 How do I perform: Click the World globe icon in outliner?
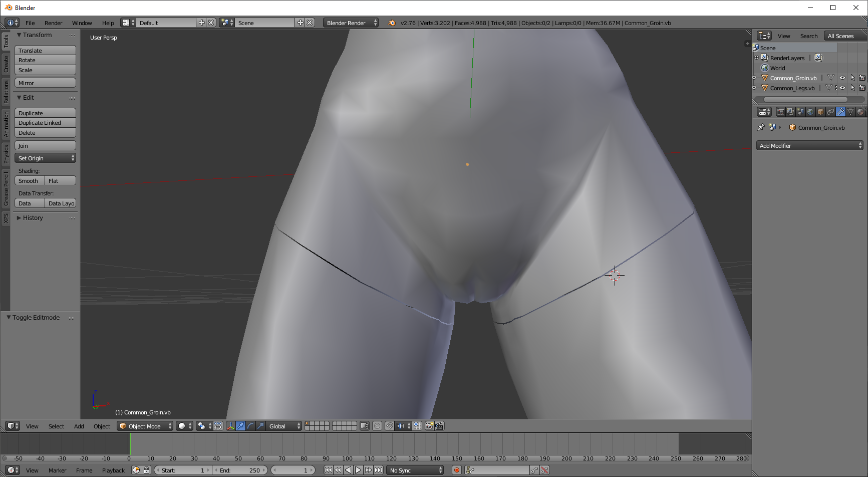click(765, 68)
